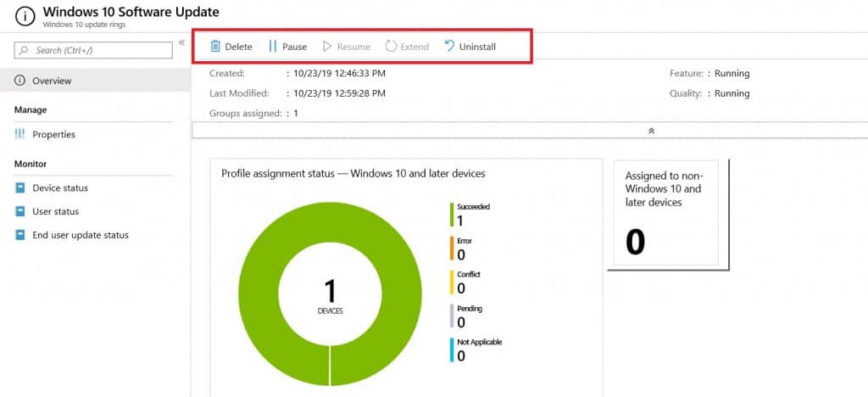Image resolution: width=868 pixels, height=397 pixels.
Task: Click the Pause bars icon
Action: [x=272, y=47]
